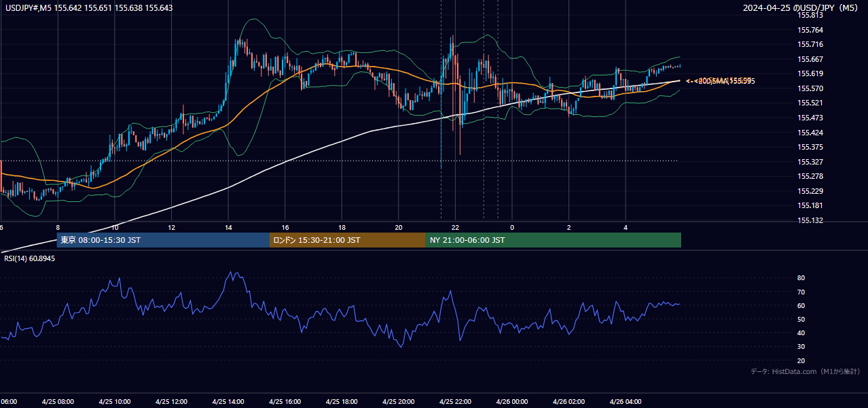Viewport: 868px width, 408px height.
Task: Click RSI scale value 40
Action: pyautogui.click(x=801, y=333)
